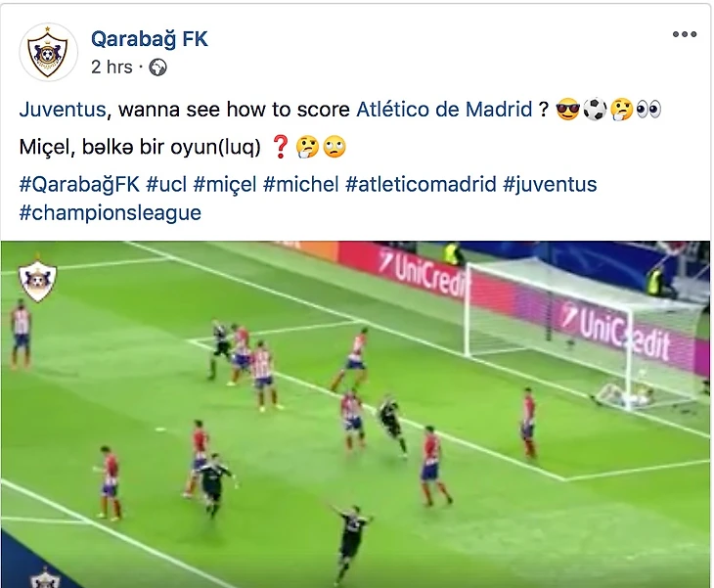Click the public globe privacy icon

(x=158, y=68)
